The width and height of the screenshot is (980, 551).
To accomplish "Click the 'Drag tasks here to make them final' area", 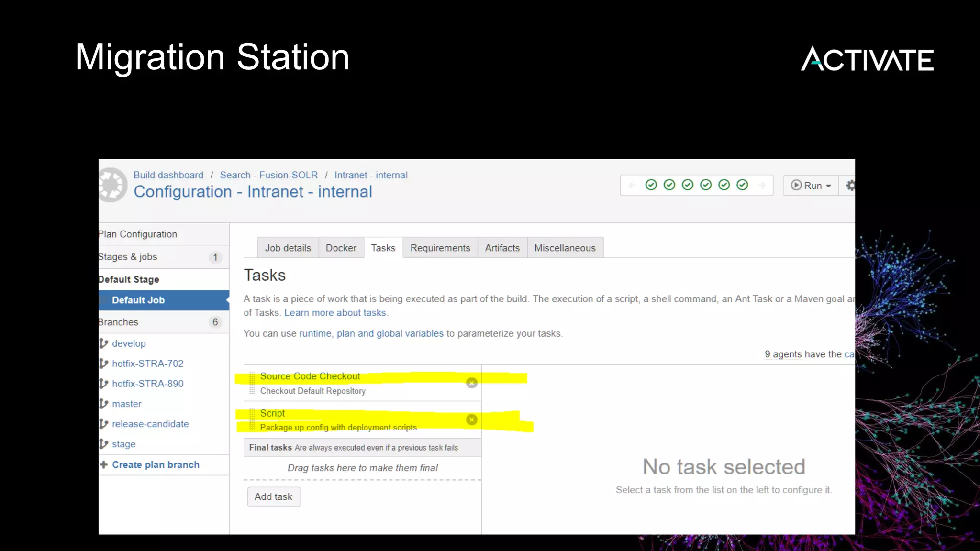I will pyautogui.click(x=362, y=468).
